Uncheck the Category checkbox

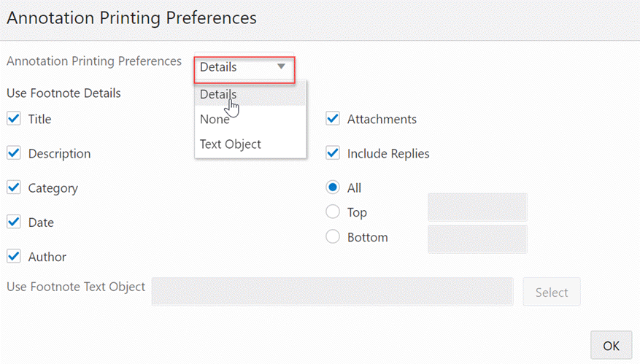pyautogui.click(x=13, y=187)
